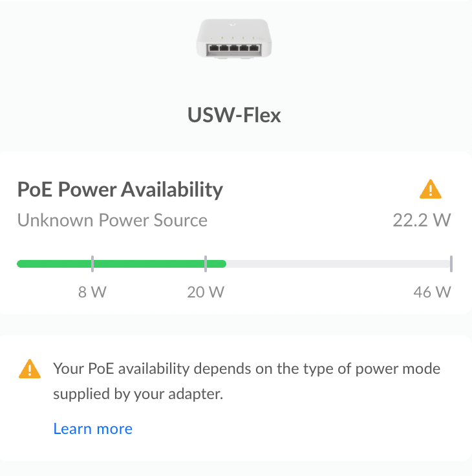Screen dimensions: 472x476
Task: Select the 8 W tick marker on the bar
Action: (92, 264)
